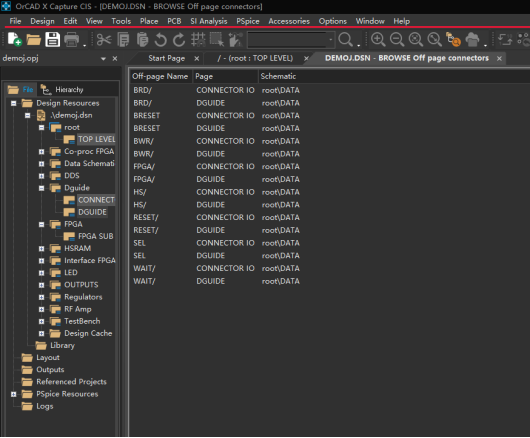Screen dimensions: 530x438
Task: Switch to the root : TOP LEVEL tab
Action: point(255,58)
